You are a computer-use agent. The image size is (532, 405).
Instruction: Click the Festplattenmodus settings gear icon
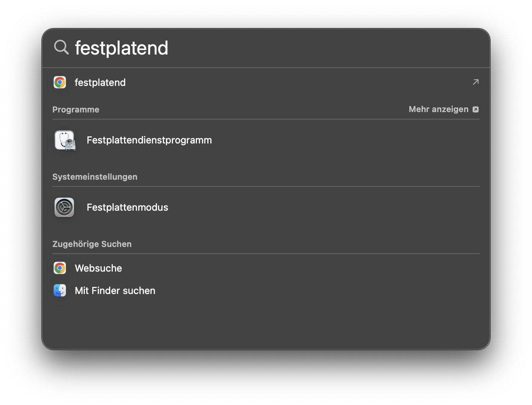[x=64, y=207]
